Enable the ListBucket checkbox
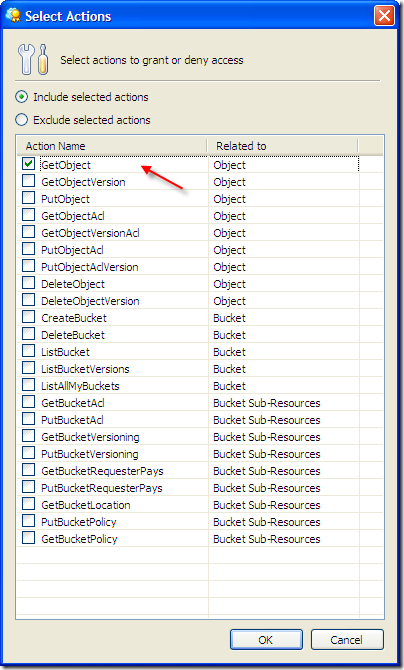Screen dimensions: 404x670 pyautogui.click(x=29, y=351)
